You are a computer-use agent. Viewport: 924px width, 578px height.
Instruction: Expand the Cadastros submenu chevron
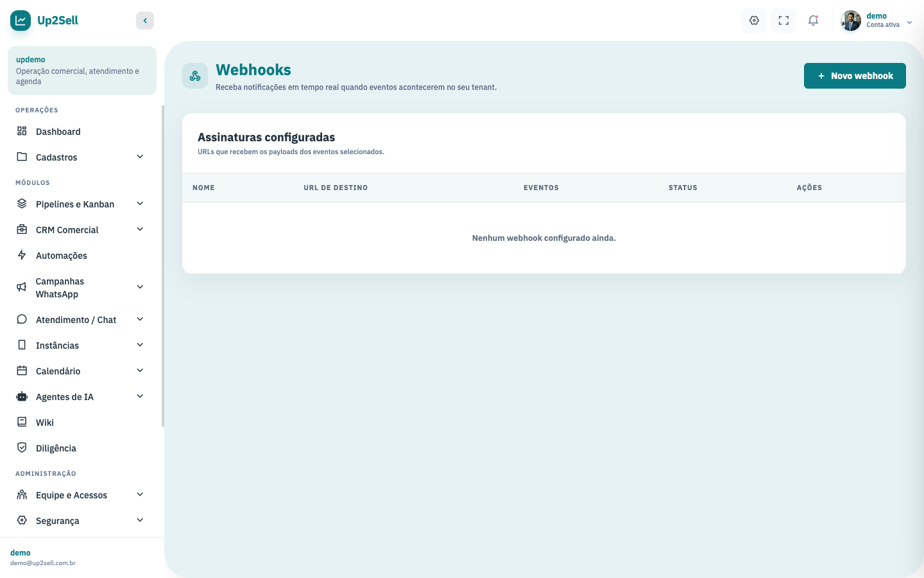[140, 157]
